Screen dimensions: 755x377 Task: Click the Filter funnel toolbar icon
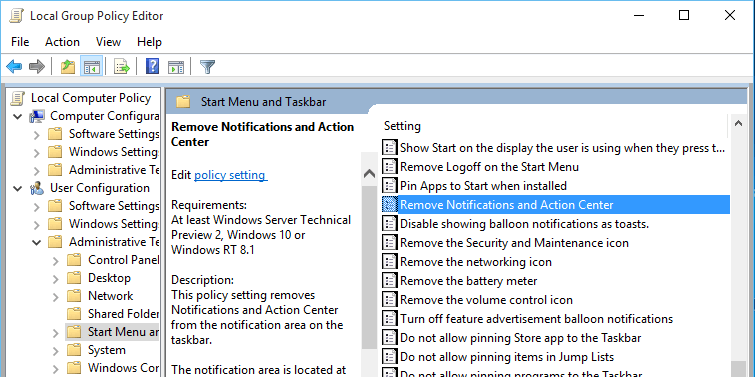[x=207, y=66]
